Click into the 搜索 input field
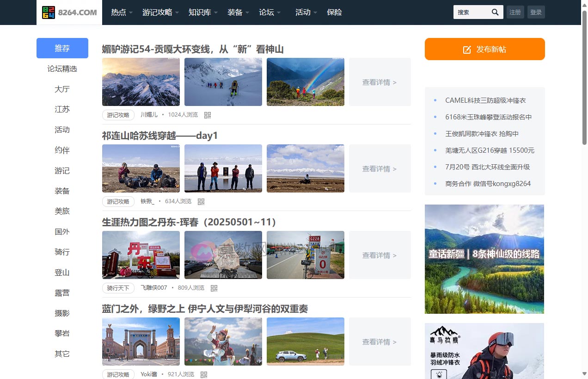588x379 pixels. 472,12
